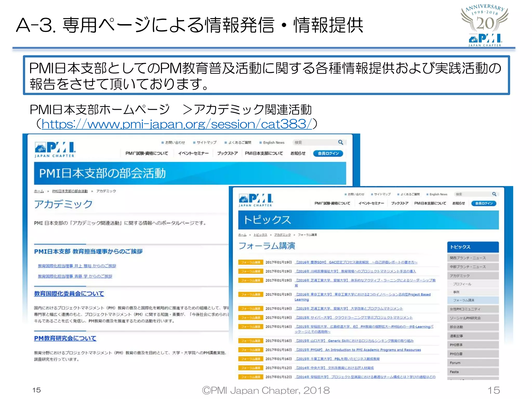The width and height of the screenshot is (532, 399).
Task: Open お知らせ menu on Academic page
Action: [298, 153]
